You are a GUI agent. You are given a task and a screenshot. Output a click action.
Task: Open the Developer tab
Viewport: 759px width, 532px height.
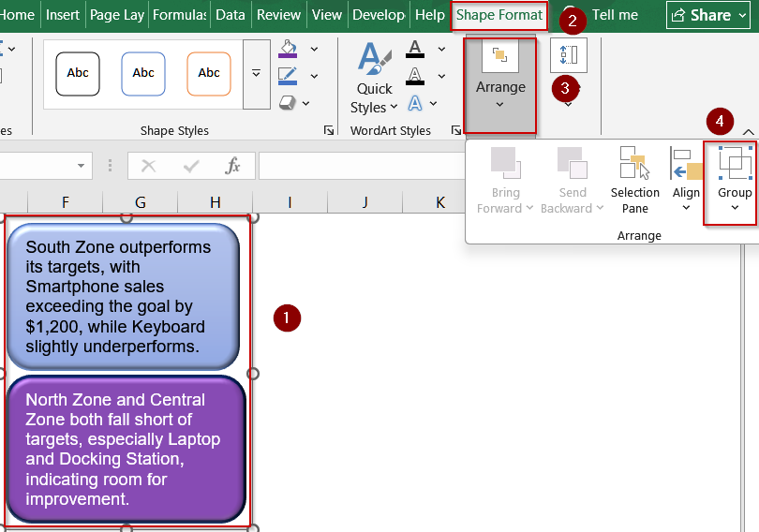point(379,15)
